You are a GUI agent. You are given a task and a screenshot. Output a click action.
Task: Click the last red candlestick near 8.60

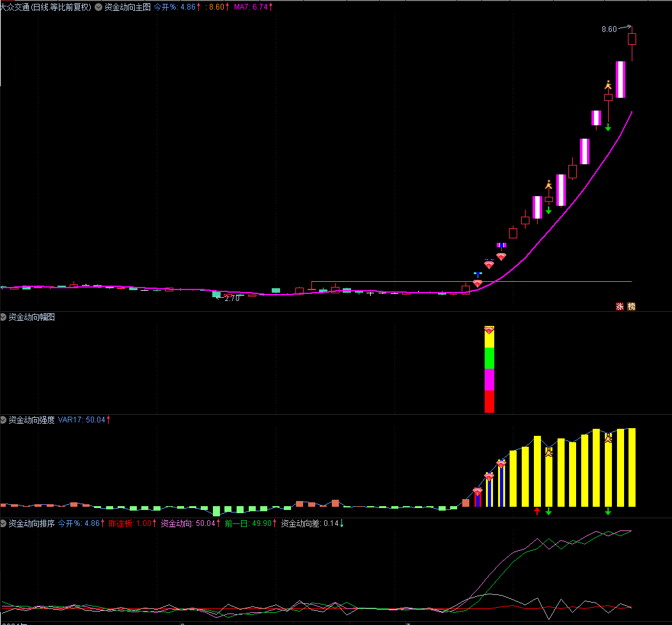point(632,39)
